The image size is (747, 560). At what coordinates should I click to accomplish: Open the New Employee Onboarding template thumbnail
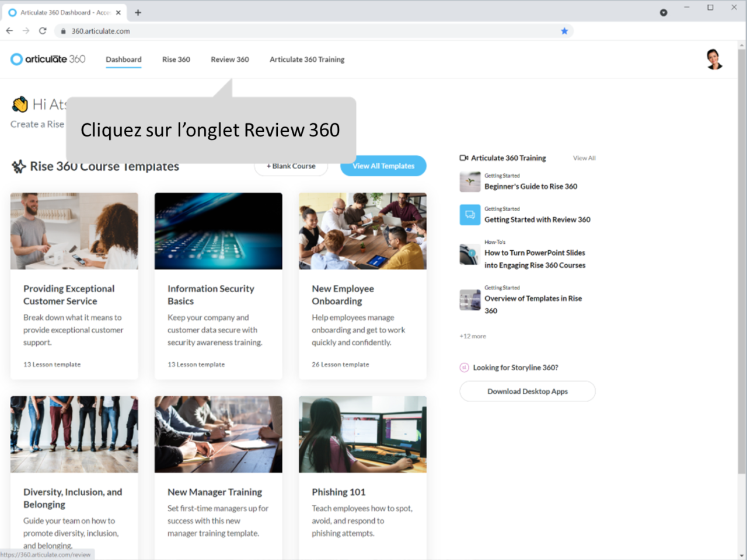362,230
